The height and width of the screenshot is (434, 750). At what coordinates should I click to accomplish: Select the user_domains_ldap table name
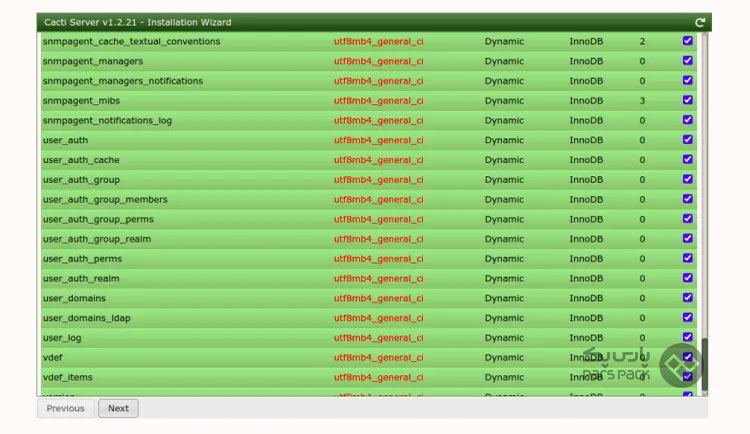(87, 318)
